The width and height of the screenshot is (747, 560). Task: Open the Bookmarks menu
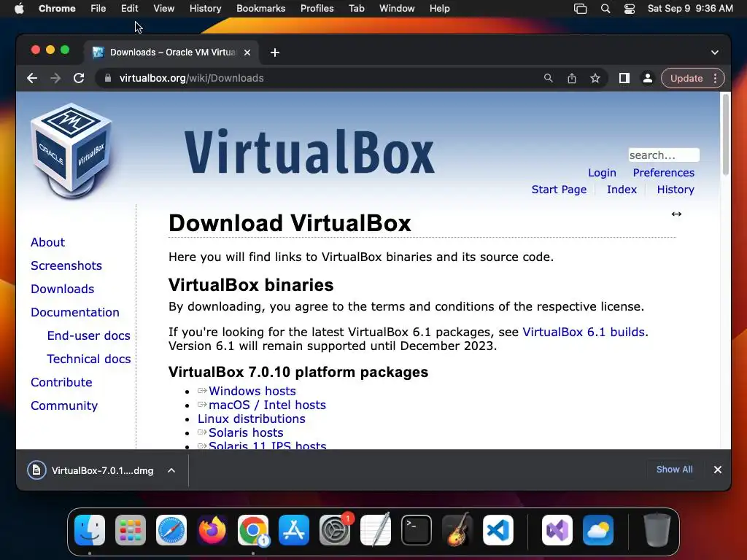pos(260,9)
